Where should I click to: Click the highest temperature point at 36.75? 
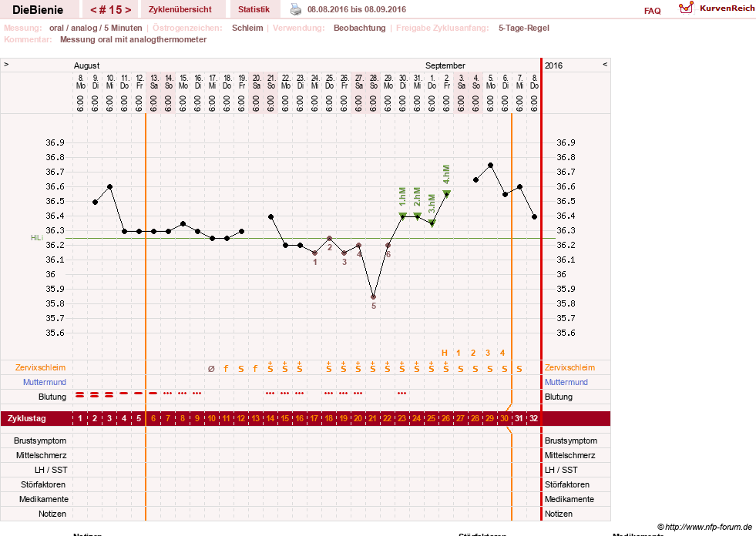pyautogui.click(x=490, y=166)
